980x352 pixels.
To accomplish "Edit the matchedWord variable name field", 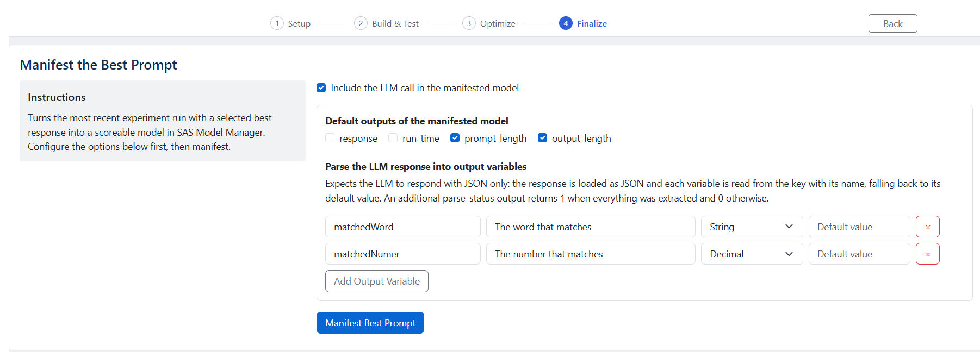I will pyautogui.click(x=402, y=227).
